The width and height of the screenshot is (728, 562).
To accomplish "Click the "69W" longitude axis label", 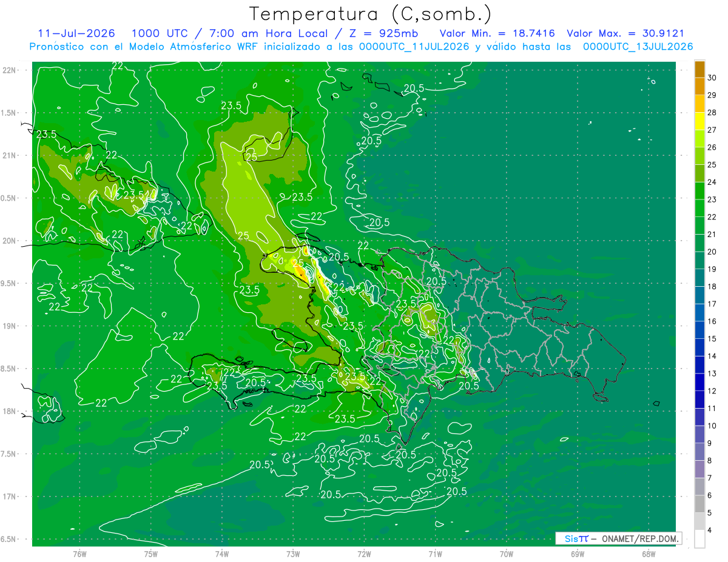I will click(577, 554).
